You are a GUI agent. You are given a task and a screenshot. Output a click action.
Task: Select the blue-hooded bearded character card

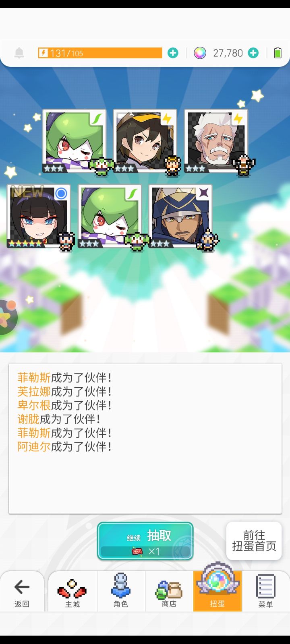[180, 216]
